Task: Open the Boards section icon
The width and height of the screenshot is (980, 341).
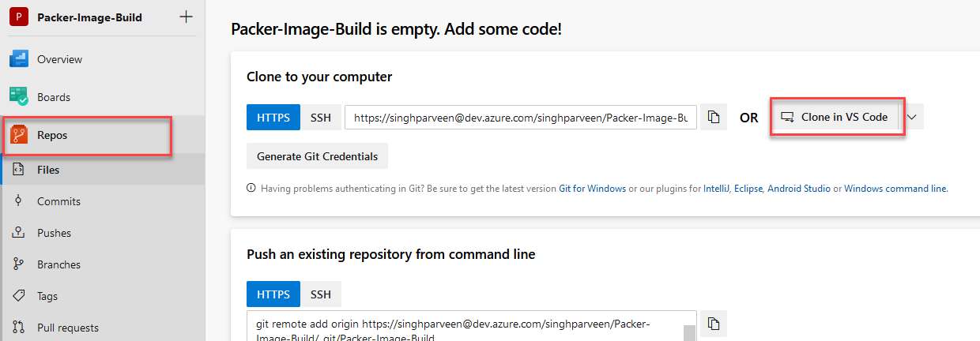Action: [19, 97]
